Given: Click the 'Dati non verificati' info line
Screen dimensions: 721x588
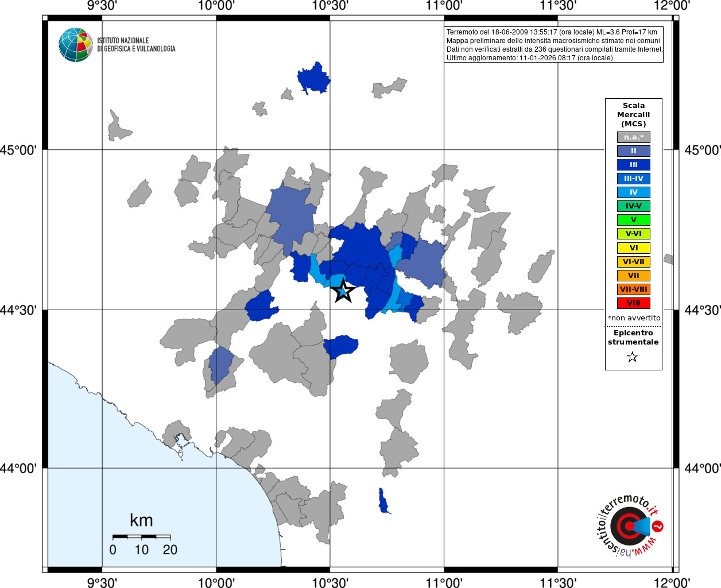Looking at the screenshot, I should pyautogui.click(x=555, y=49).
